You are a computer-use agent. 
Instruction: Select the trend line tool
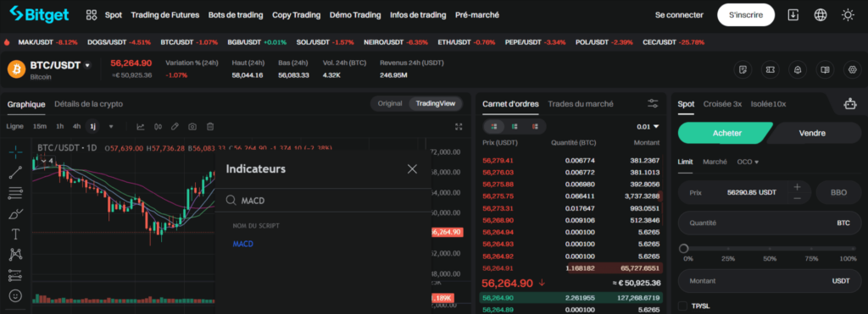[15, 173]
